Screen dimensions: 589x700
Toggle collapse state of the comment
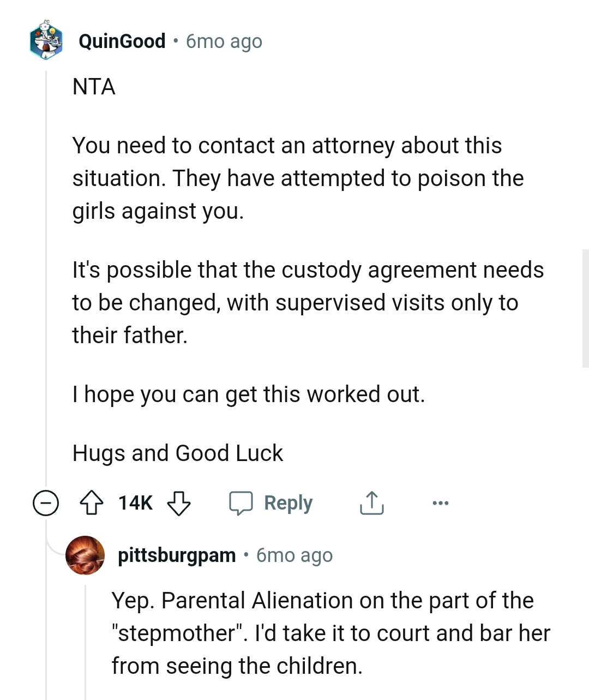[x=45, y=502]
